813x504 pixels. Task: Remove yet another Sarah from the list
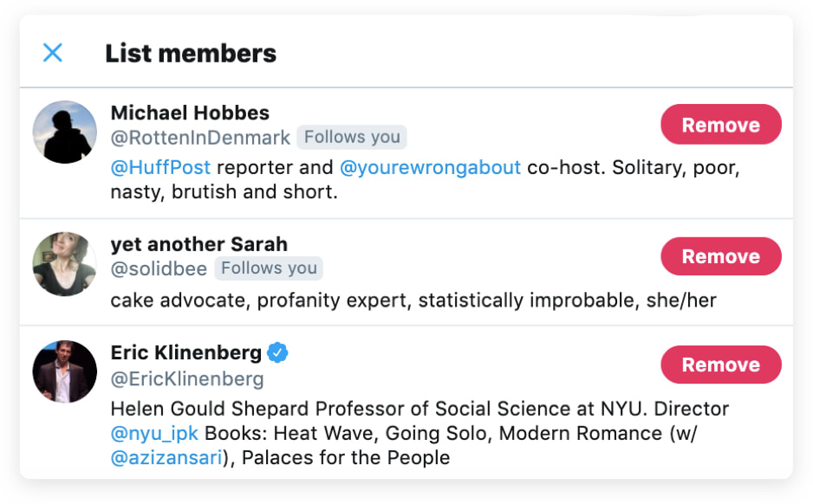tap(720, 256)
